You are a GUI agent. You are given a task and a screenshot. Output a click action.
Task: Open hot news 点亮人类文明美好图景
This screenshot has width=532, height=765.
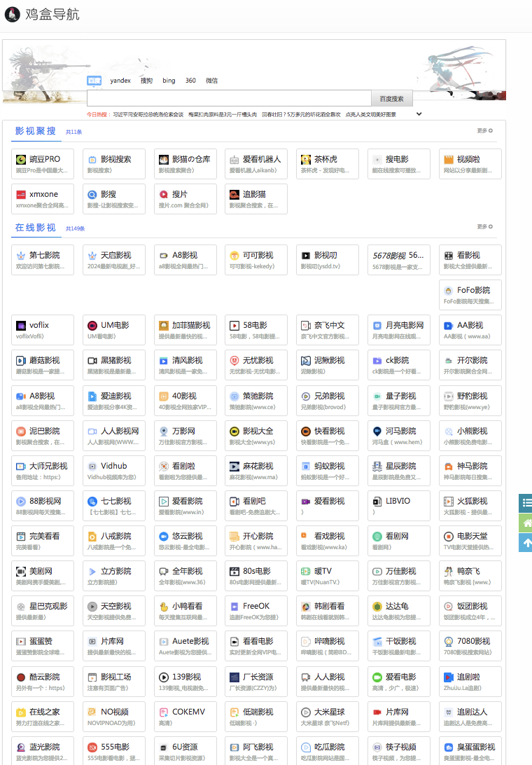coord(371,115)
